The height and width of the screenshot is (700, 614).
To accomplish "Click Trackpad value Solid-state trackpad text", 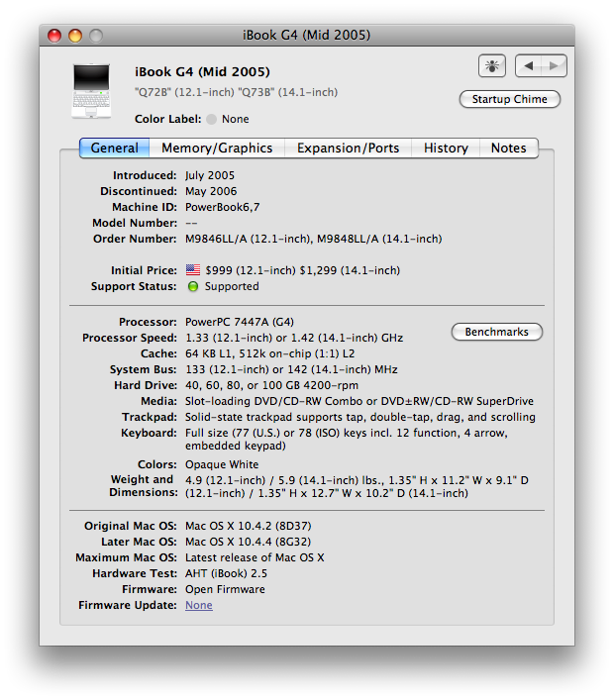I will tap(360, 417).
